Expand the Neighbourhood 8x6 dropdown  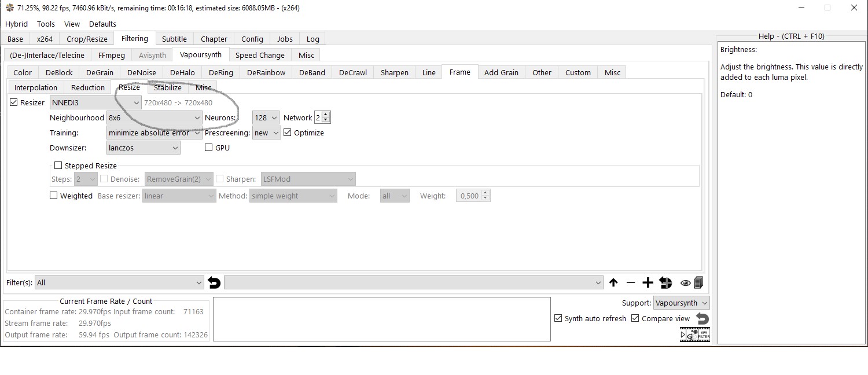tap(155, 117)
